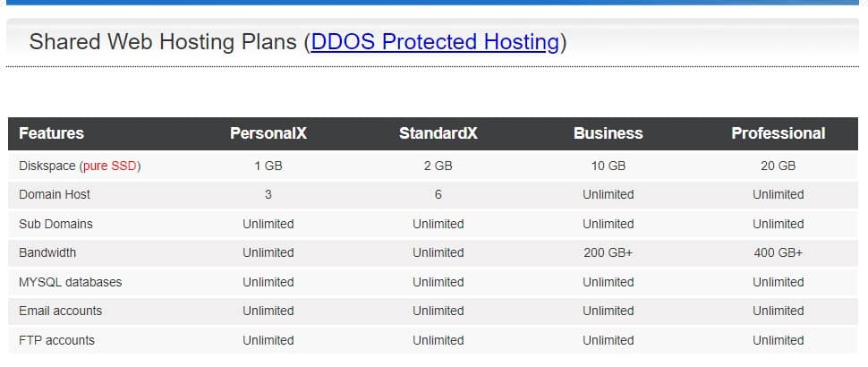
Task: Click the FTP accounts row label
Action: coord(56,340)
